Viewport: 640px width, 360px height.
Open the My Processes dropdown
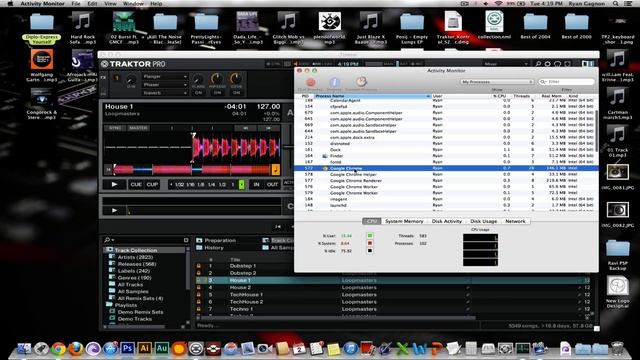(x=497, y=82)
